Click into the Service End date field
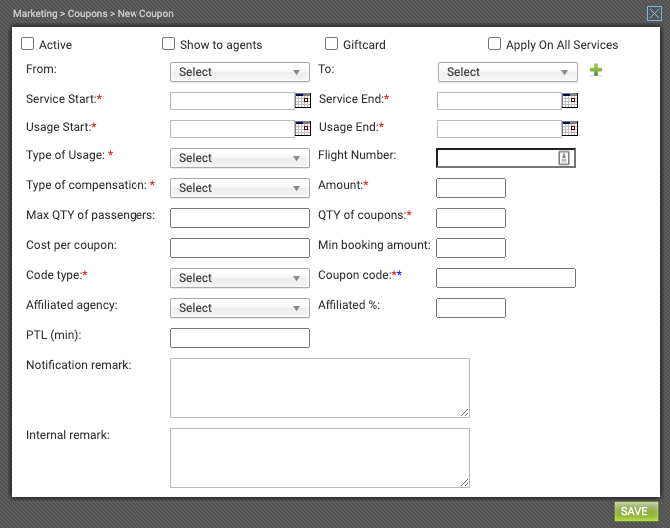Screen dimensions: 670x528 click(x=499, y=101)
